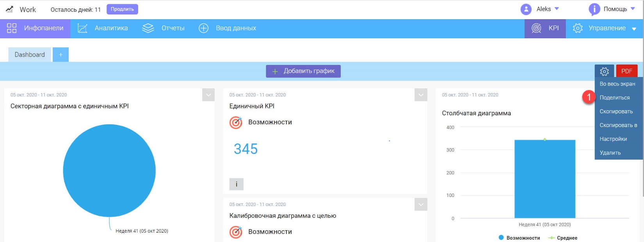
Task: Click the target icon in Единичный KPI widget
Action: point(236,122)
